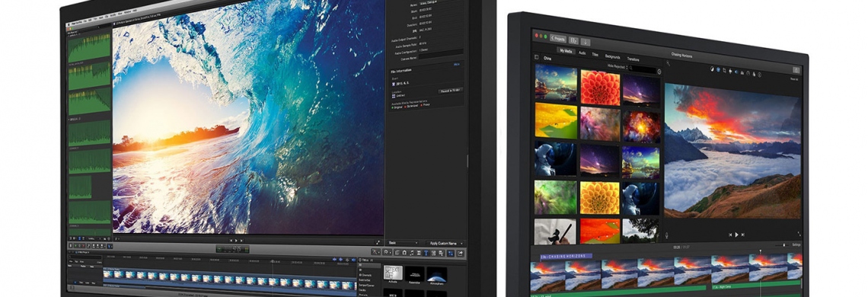Toggle the sidebar icon next to China

point(536,57)
